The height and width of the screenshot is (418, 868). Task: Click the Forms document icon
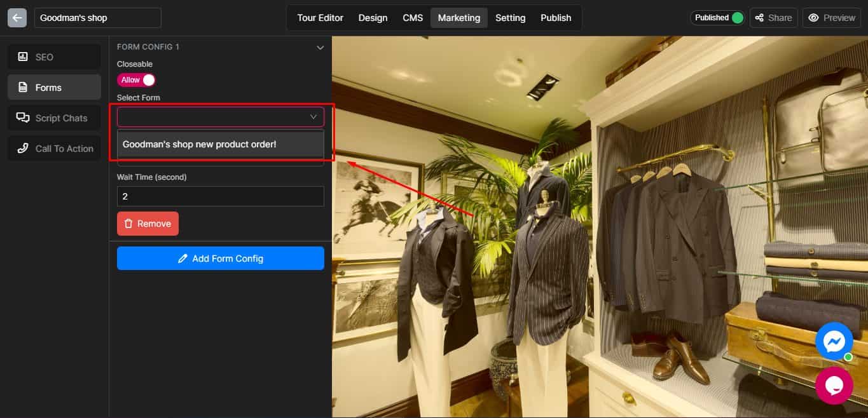pos(23,88)
